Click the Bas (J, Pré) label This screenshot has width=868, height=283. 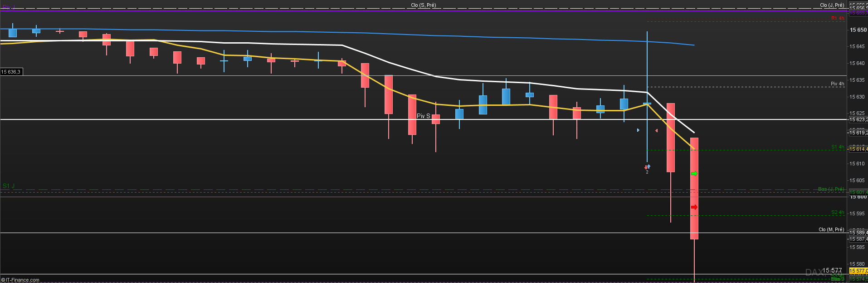(831, 189)
